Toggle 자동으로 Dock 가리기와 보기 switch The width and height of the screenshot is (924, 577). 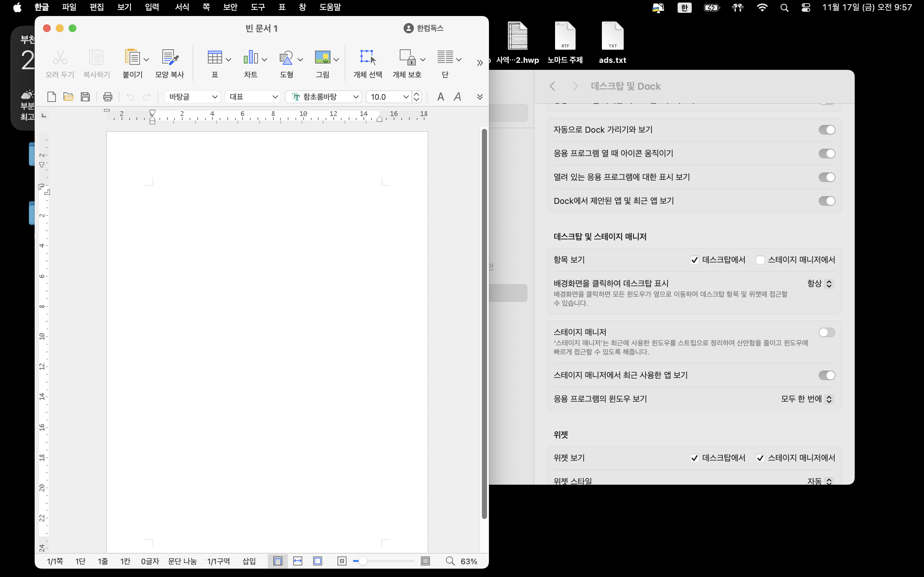coord(827,130)
